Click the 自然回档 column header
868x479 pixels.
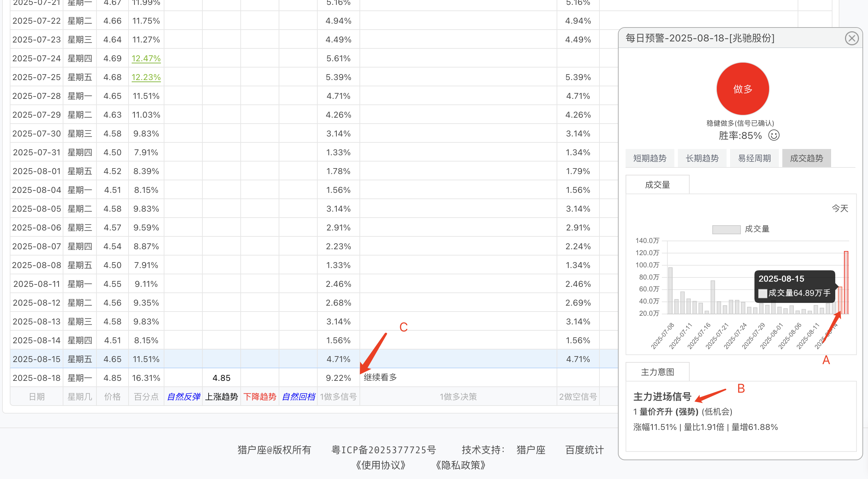(x=298, y=396)
